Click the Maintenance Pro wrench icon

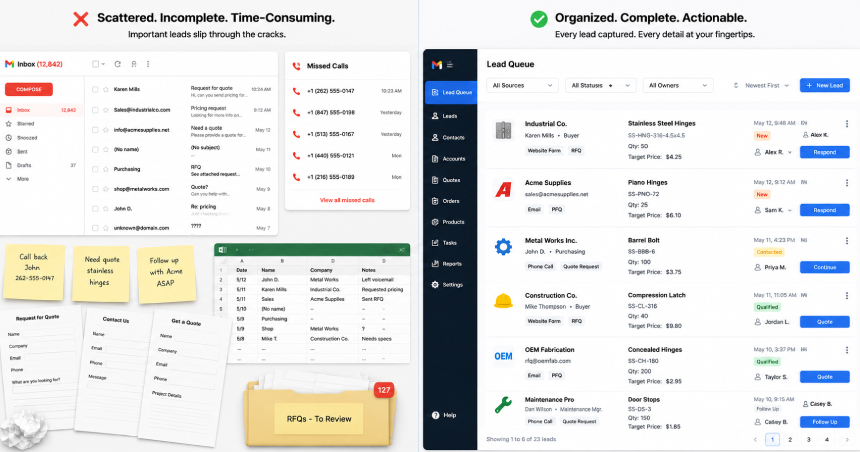pyautogui.click(x=503, y=405)
